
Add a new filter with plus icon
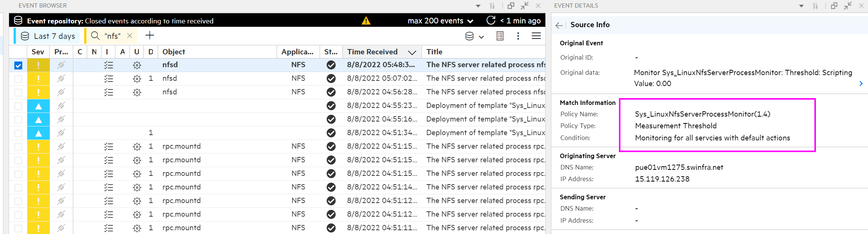tap(150, 35)
